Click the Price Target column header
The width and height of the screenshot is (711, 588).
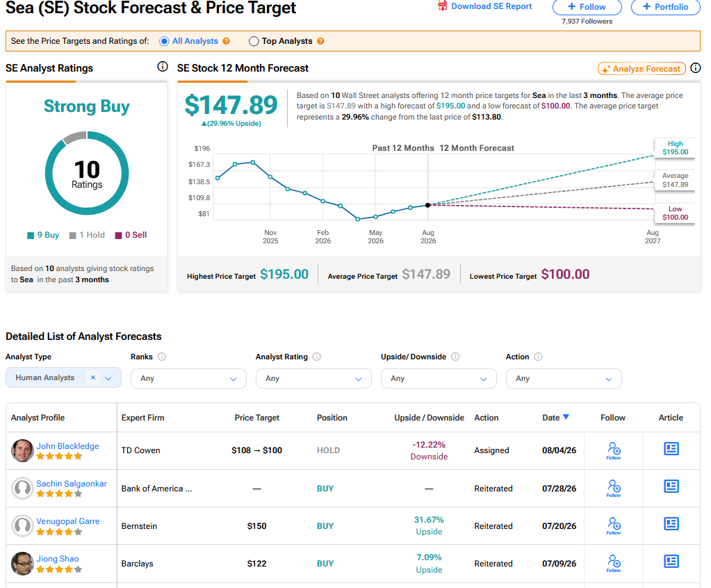[256, 418]
